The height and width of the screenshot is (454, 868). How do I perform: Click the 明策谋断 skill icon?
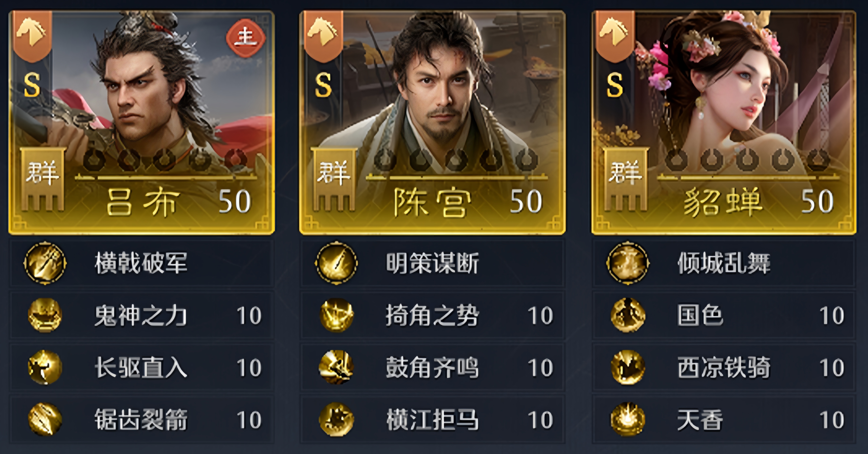[336, 263]
